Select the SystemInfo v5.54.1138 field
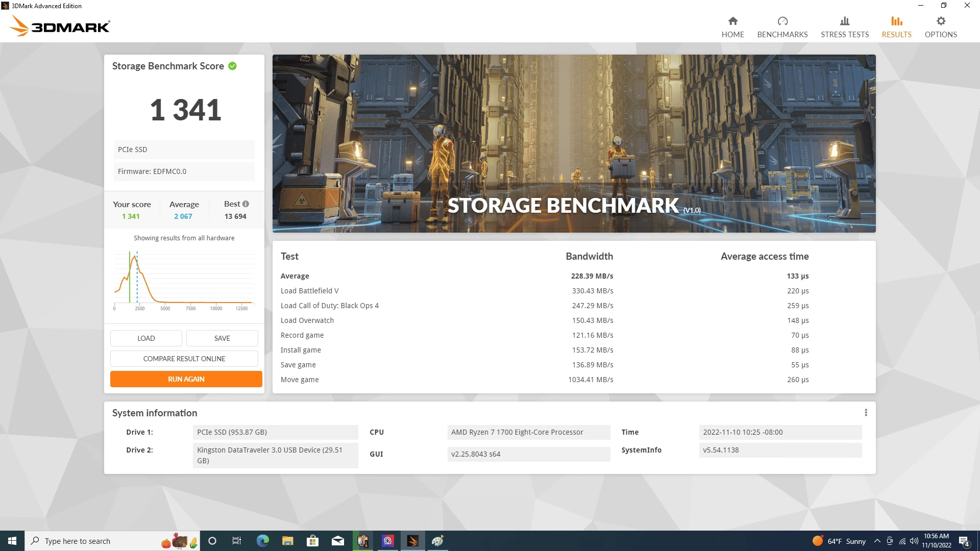This screenshot has height=551, width=980. pyautogui.click(x=780, y=450)
